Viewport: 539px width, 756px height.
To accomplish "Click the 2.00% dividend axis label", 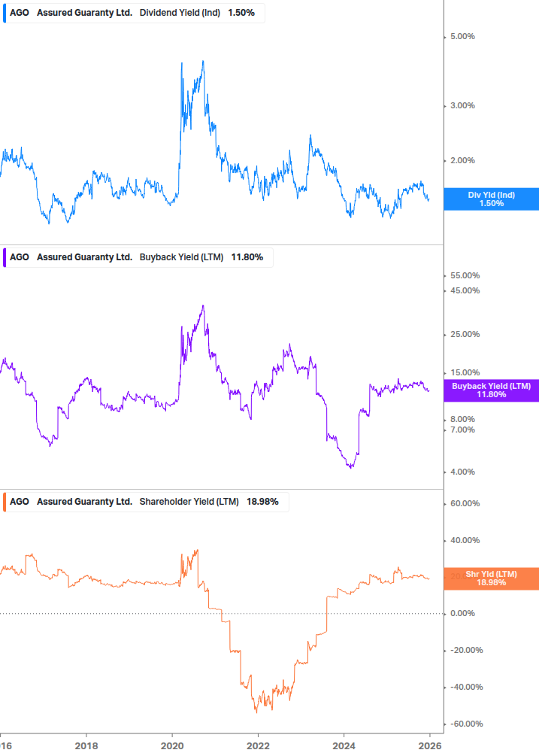I will click(462, 160).
